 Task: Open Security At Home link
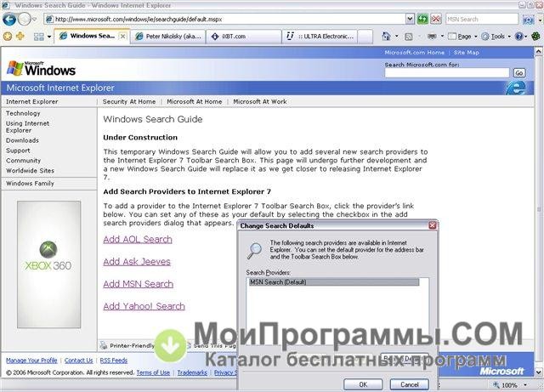pos(128,102)
